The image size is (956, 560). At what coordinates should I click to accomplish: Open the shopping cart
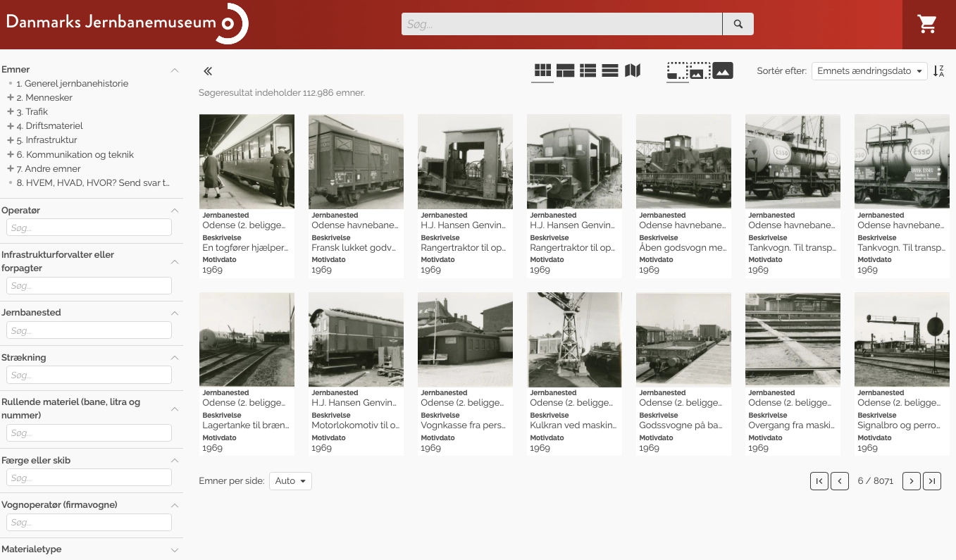[927, 24]
